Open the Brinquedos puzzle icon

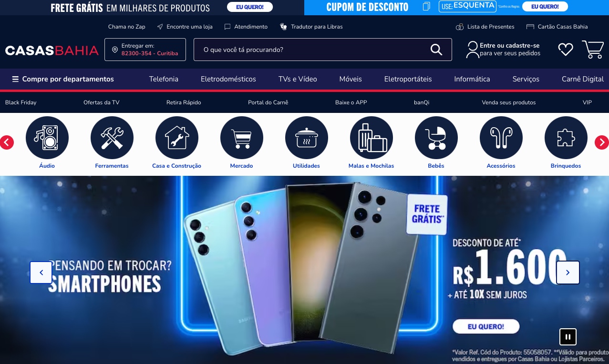566,138
